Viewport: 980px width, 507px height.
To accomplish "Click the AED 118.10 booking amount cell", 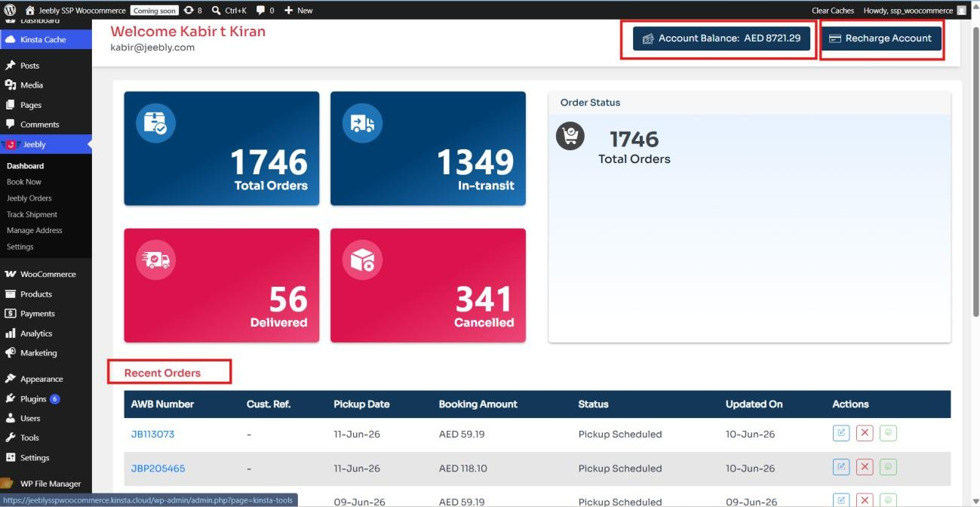I will pos(463,469).
